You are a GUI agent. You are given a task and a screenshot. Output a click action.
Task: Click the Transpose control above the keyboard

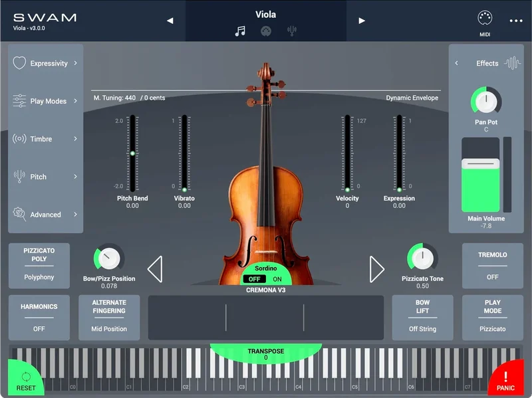(265, 353)
